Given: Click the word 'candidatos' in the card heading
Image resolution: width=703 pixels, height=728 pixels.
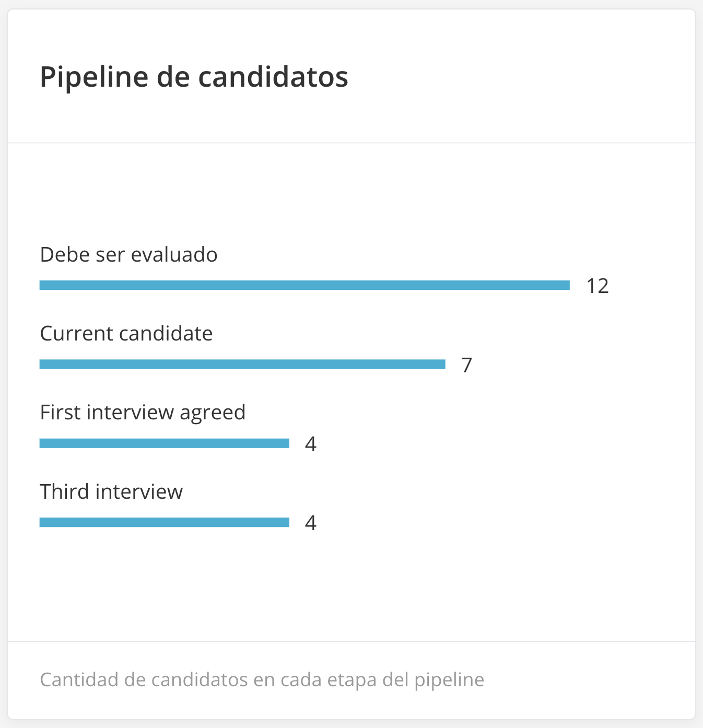Looking at the screenshot, I should tap(273, 77).
